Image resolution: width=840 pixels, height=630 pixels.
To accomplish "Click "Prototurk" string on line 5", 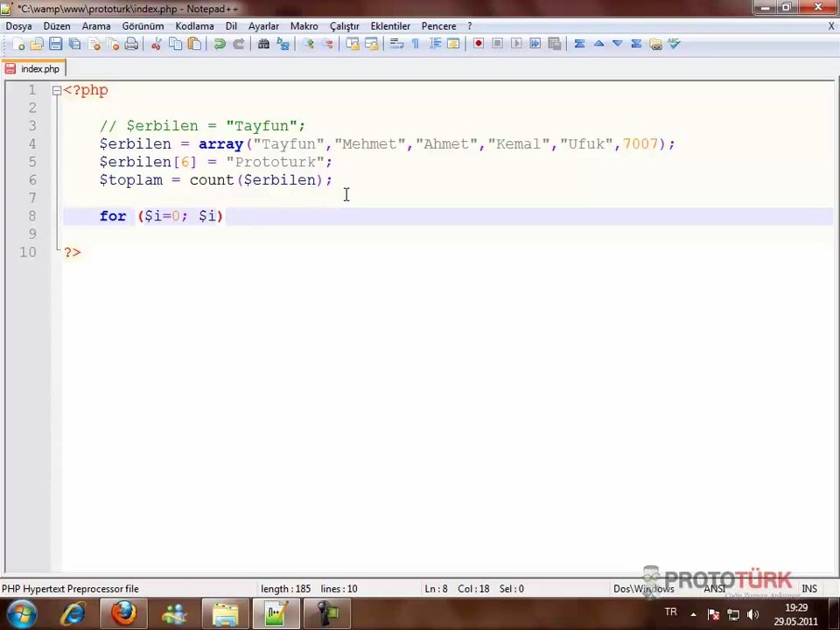I will (276, 162).
